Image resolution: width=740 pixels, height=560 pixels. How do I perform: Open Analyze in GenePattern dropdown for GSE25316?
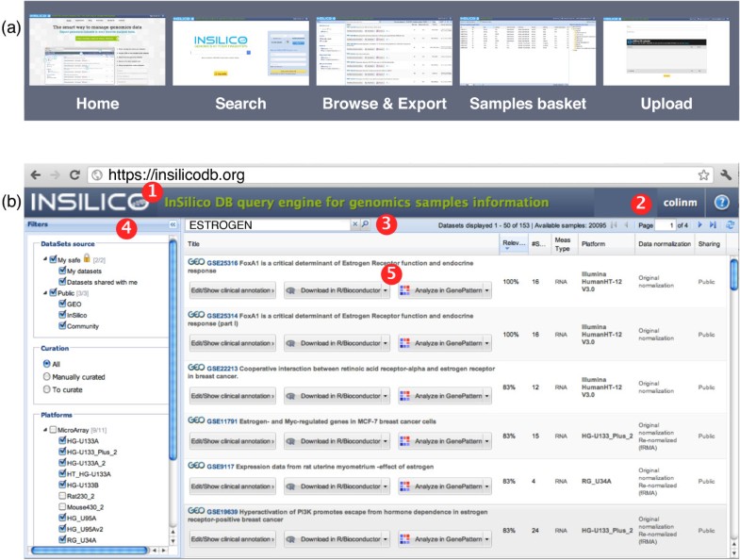click(x=487, y=290)
